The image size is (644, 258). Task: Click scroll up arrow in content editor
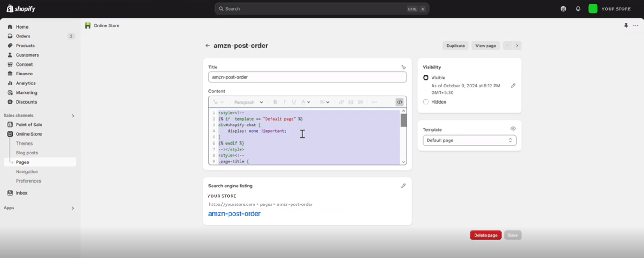point(403,111)
